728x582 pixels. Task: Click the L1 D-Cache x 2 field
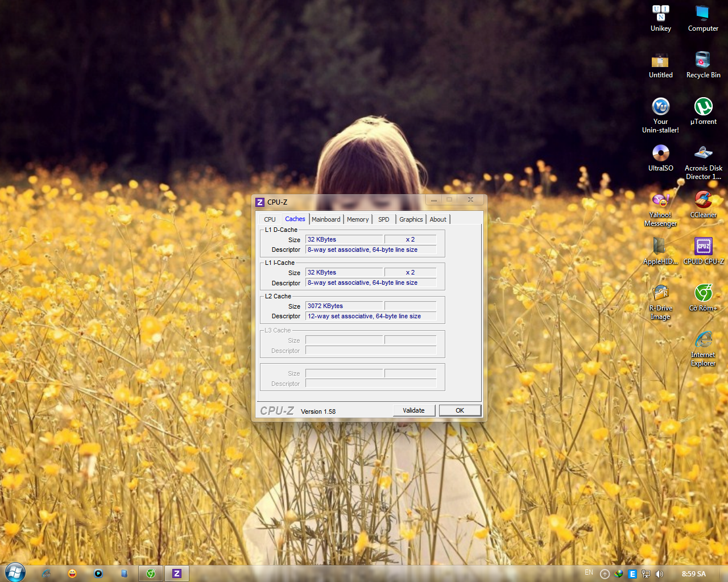pyautogui.click(x=410, y=239)
